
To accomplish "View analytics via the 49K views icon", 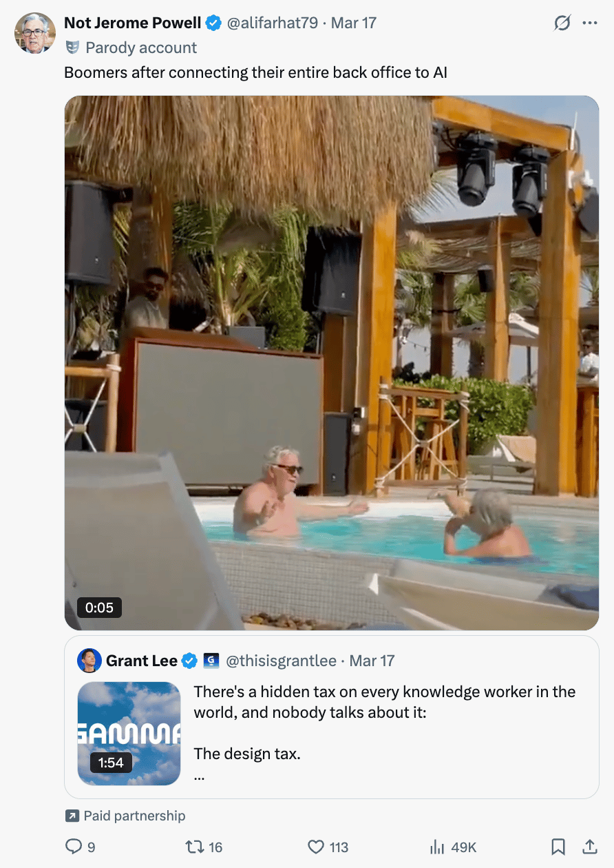I will [x=438, y=847].
